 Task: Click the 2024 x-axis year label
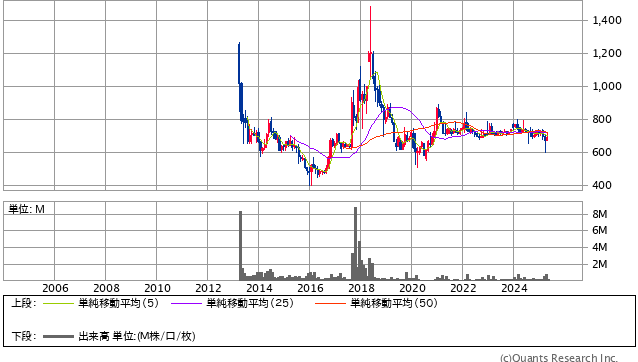pyautogui.click(x=514, y=288)
